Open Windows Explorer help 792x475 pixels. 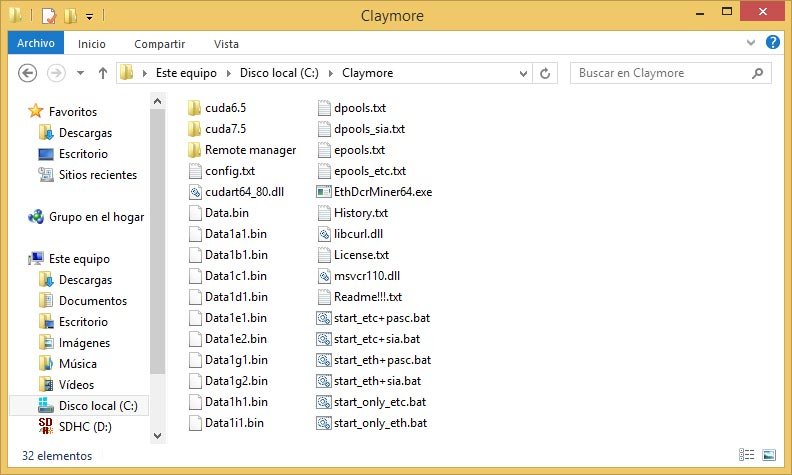tap(773, 42)
